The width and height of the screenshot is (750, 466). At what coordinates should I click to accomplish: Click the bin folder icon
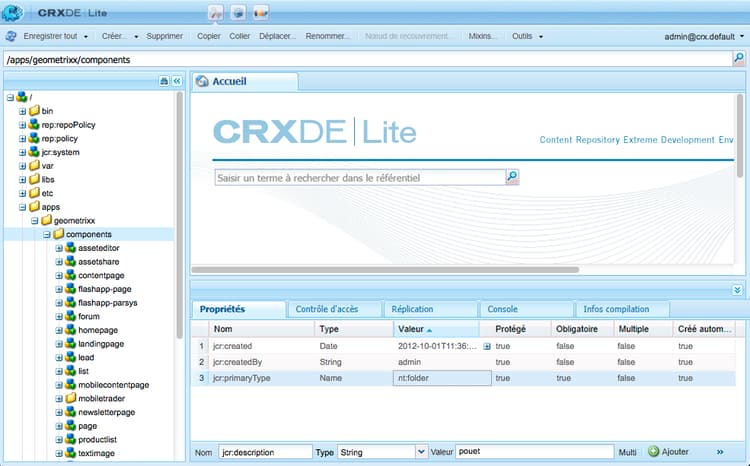point(34,111)
